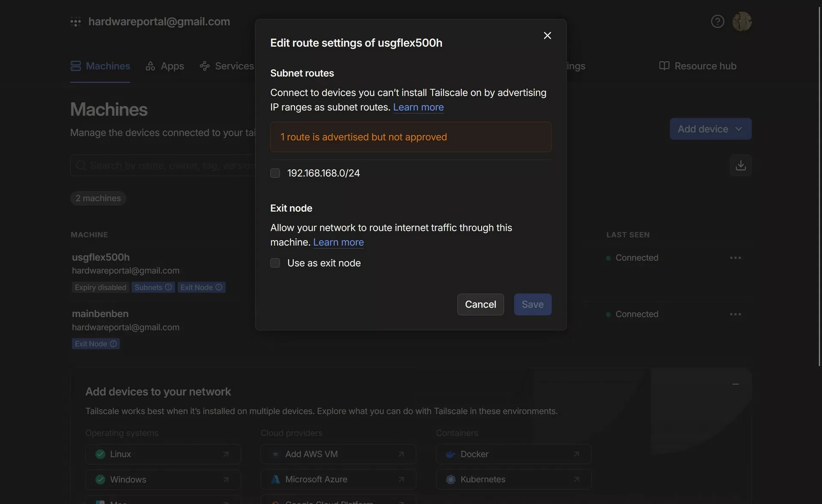Image resolution: width=822 pixels, height=504 pixels.
Task: Click mainbenben Exit Node badge info icon
Action: tap(113, 344)
